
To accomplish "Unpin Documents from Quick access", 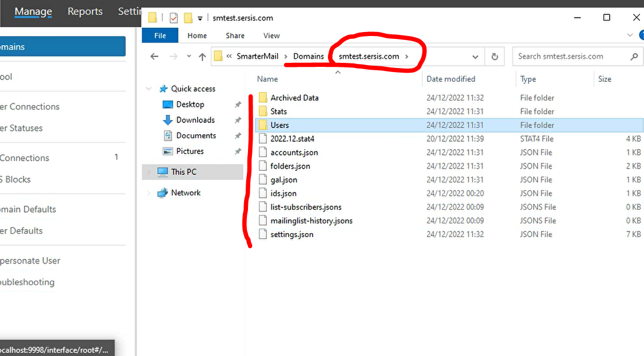I will 238,136.
